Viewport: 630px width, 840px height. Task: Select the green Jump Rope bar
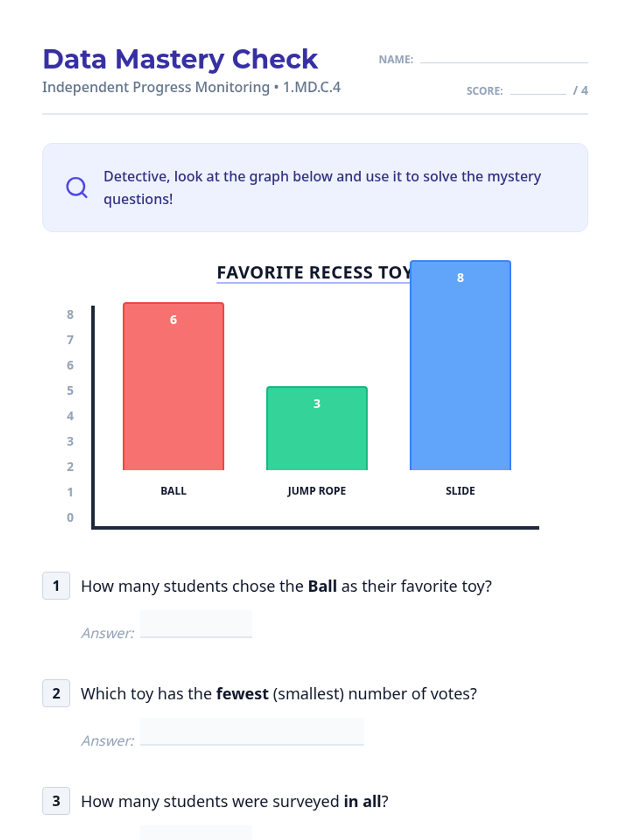pos(317,436)
